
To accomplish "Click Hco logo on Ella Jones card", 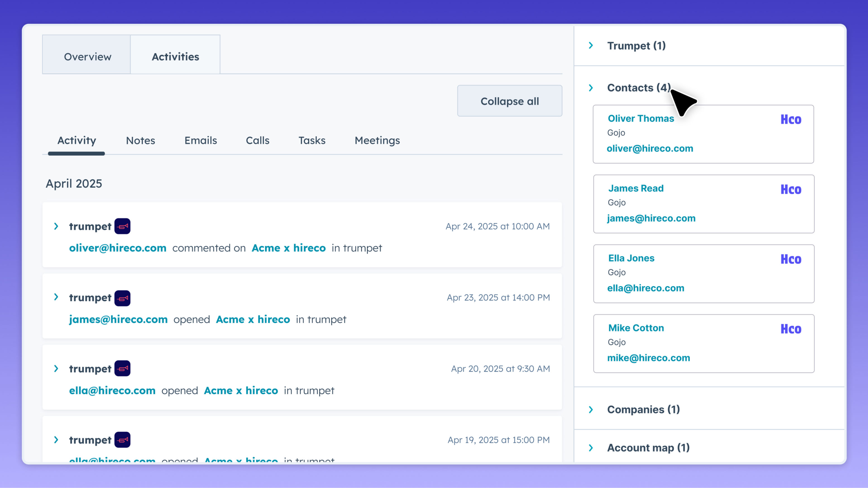I will 791,259.
